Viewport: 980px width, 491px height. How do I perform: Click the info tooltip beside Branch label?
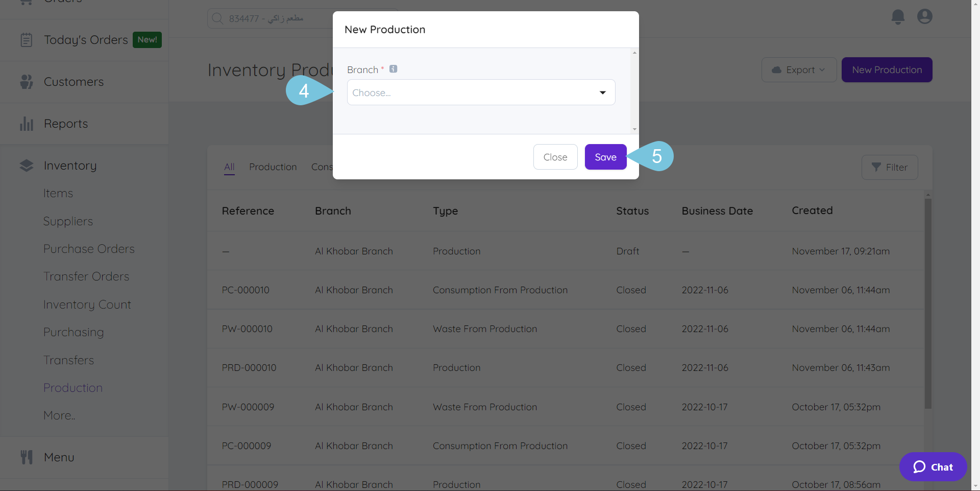[x=393, y=69]
